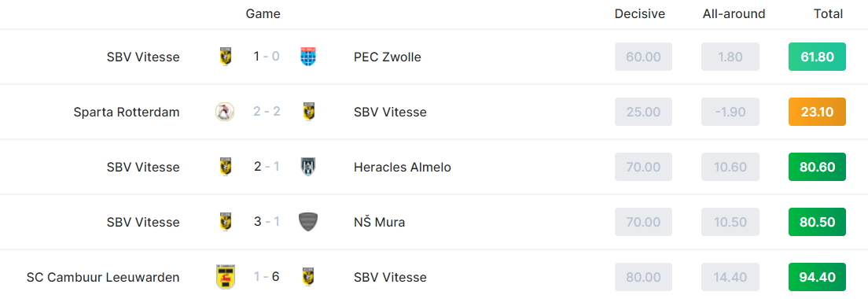The height and width of the screenshot is (299, 868).
Task: Open the 61.80 total score badge
Action: 817,57
